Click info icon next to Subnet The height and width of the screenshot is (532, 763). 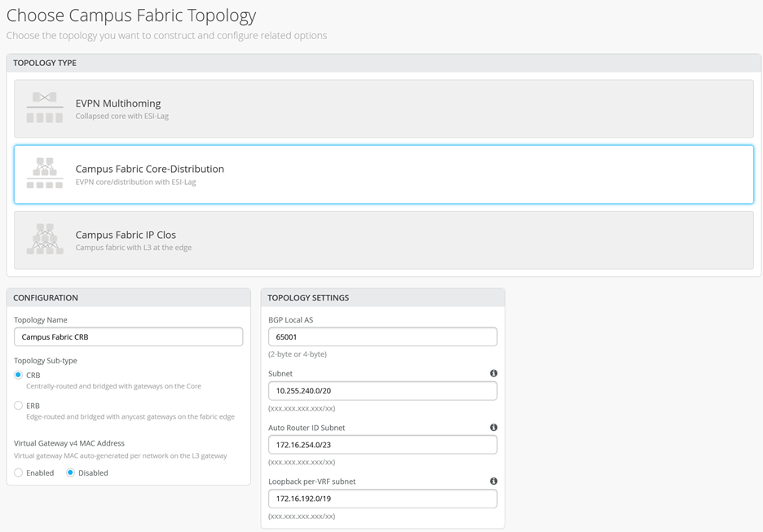(493, 373)
